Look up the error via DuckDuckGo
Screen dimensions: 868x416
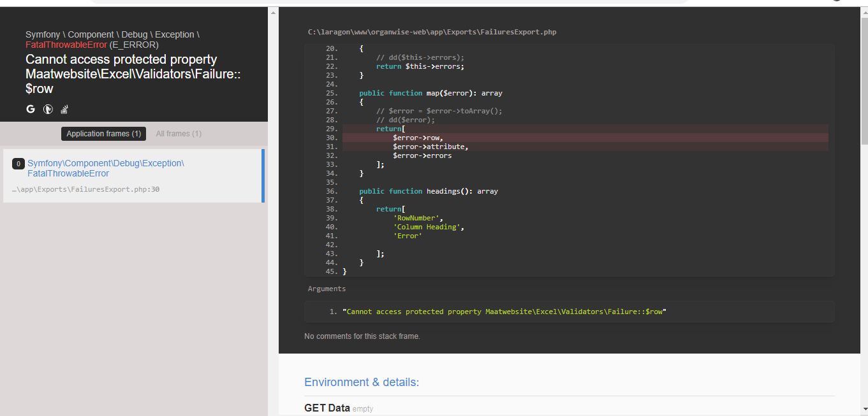(48, 109)
